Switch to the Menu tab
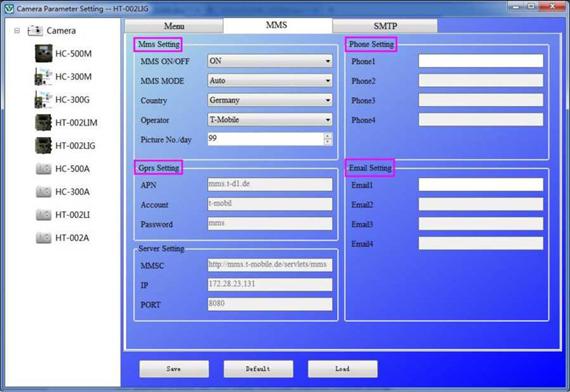570x392 pixels. 174,26
